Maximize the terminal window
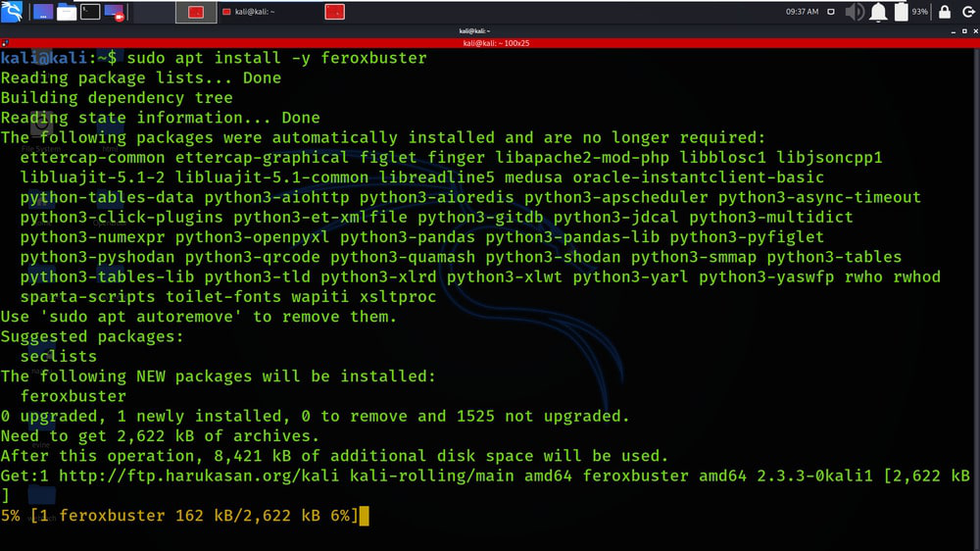 click(x=964, y=30)
